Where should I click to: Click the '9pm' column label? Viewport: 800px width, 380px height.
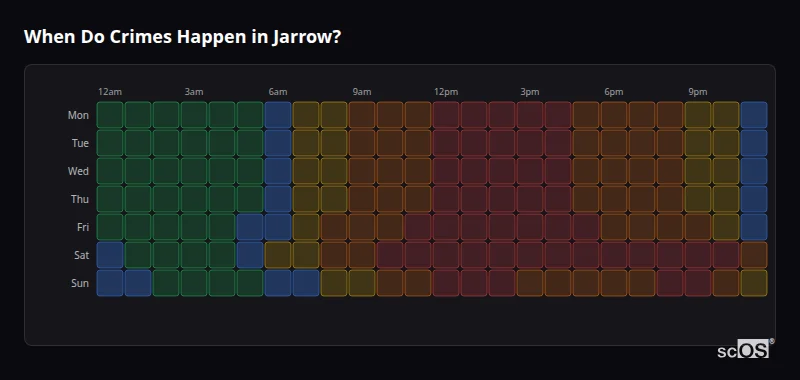698,92
